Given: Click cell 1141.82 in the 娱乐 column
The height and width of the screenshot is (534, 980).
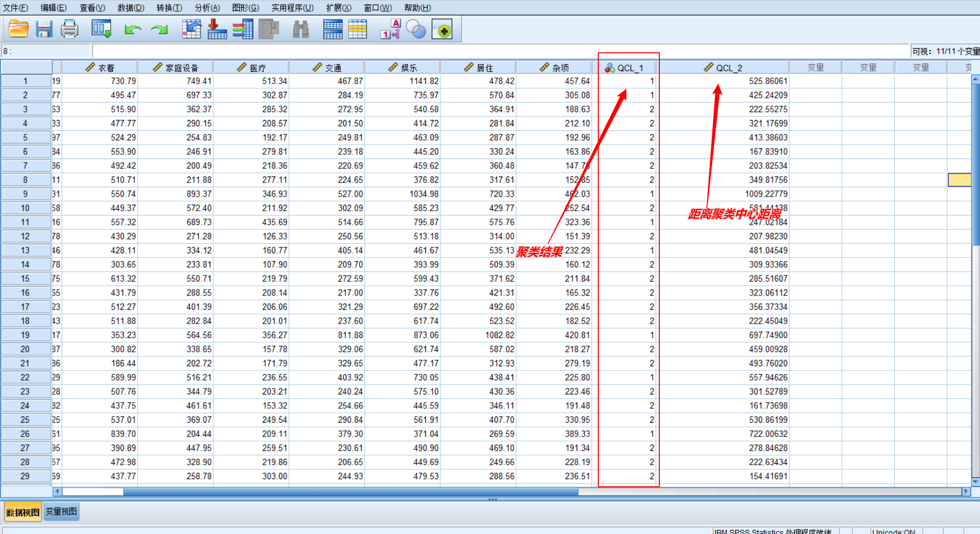Looking at the screenshot, I should pos(403,81).
